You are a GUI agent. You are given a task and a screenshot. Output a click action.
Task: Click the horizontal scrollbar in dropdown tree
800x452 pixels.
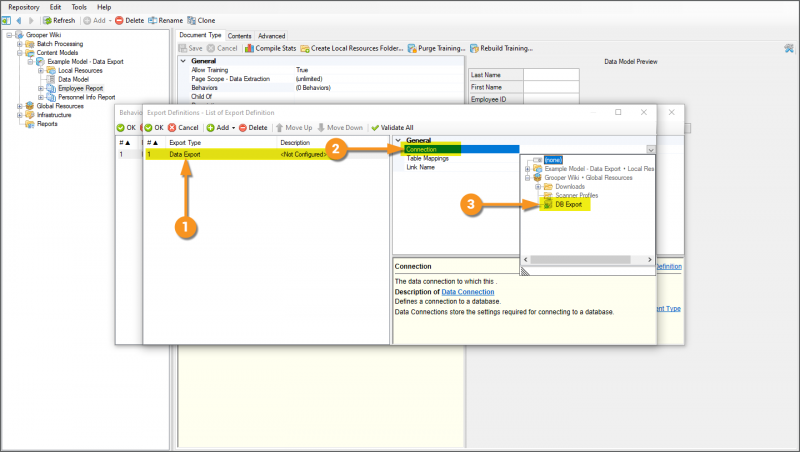(581, 259)
